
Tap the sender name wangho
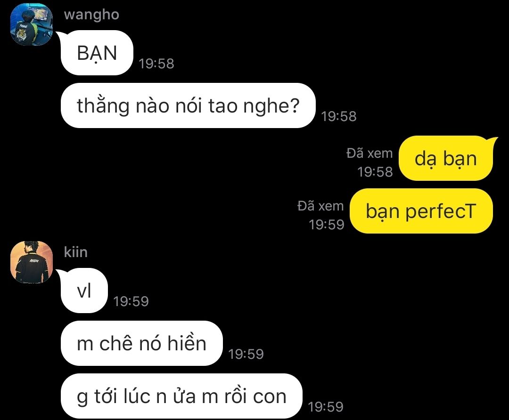91,15
